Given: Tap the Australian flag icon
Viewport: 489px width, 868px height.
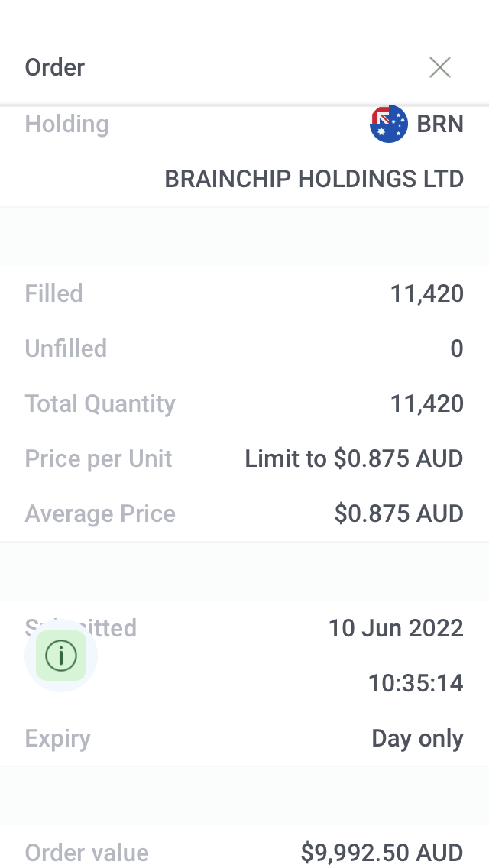Looking at the screenshot, I should [389, 124].
